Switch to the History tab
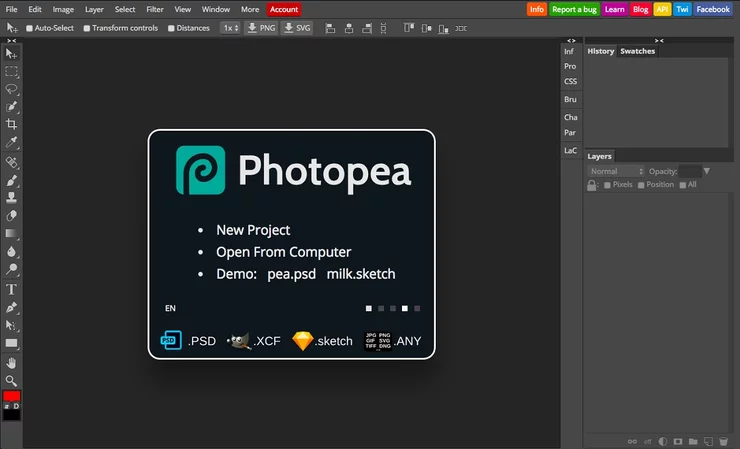The width and height of the screenshot is (740, 449). pyautogui.click(x=601, y=51)
